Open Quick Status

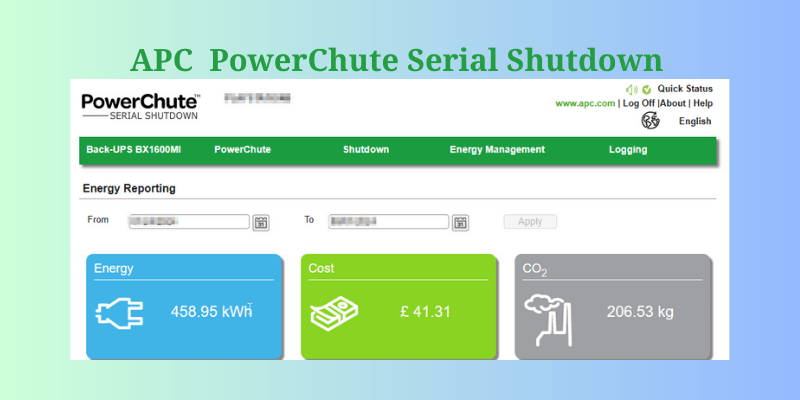685,89
